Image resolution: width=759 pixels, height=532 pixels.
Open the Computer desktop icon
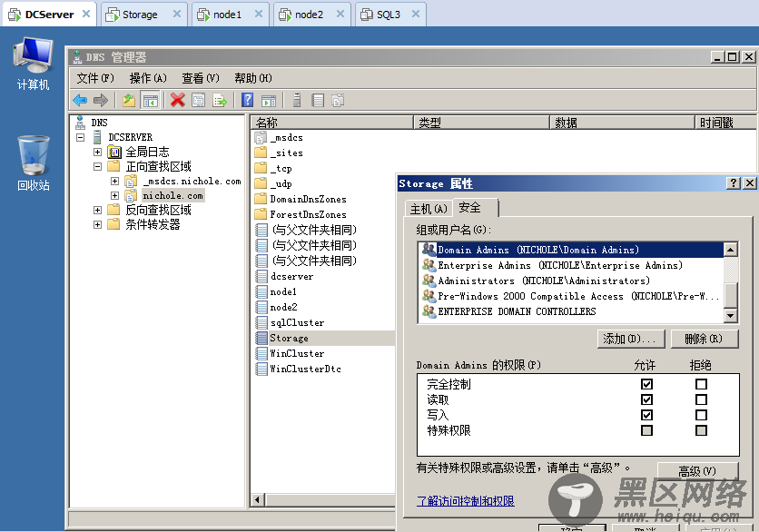tap(33, 64)
